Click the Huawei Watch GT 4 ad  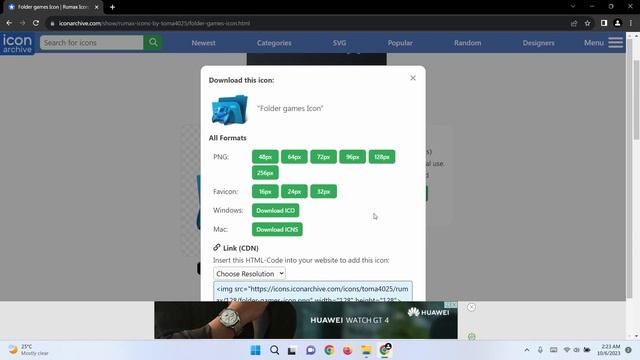(x=306, y=320)
